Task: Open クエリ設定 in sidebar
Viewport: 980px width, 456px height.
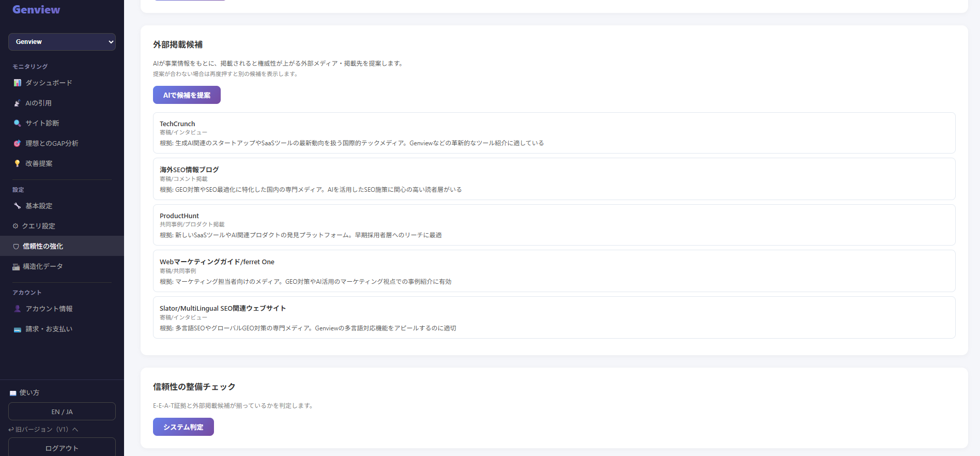Action: [62, 226]
